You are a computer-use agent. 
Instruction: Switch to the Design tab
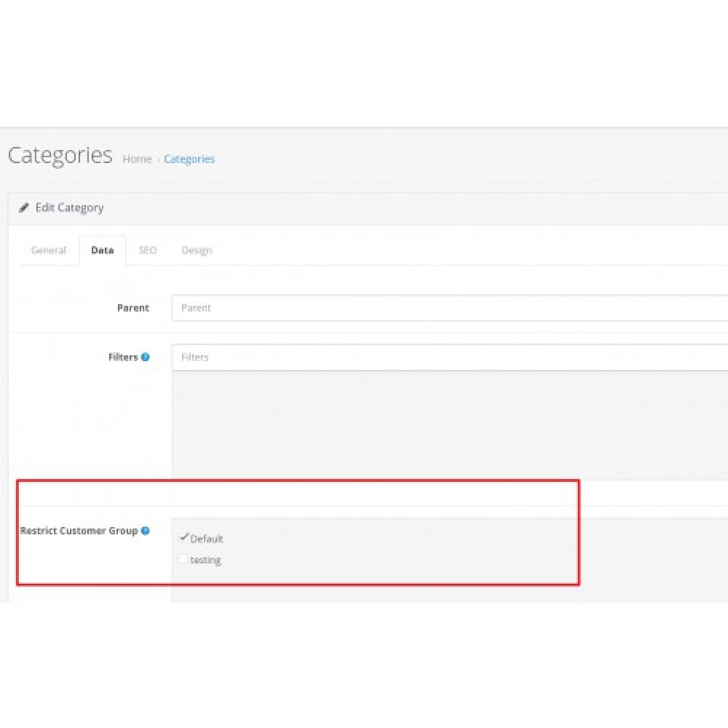(197, 250)
